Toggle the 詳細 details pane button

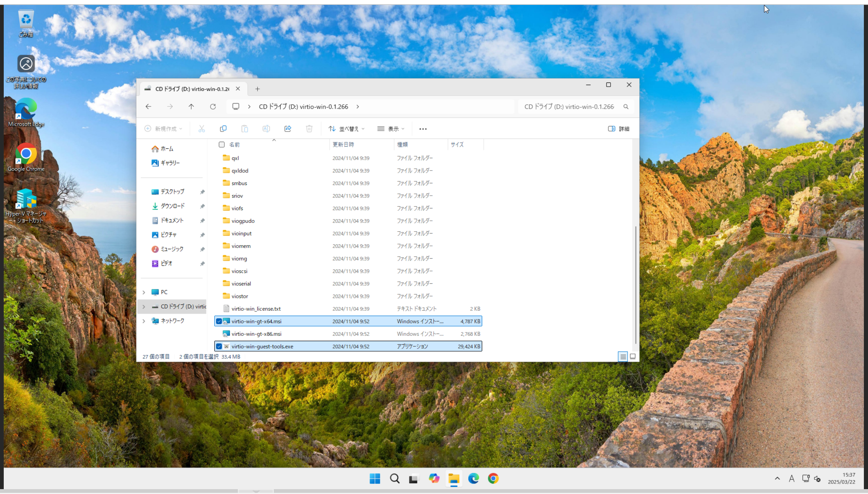click(619, 129)
